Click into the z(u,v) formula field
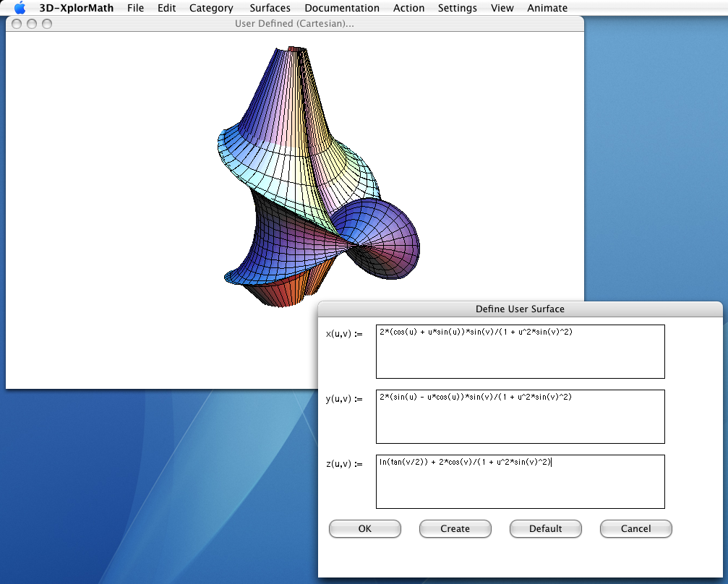 [521, 481]
